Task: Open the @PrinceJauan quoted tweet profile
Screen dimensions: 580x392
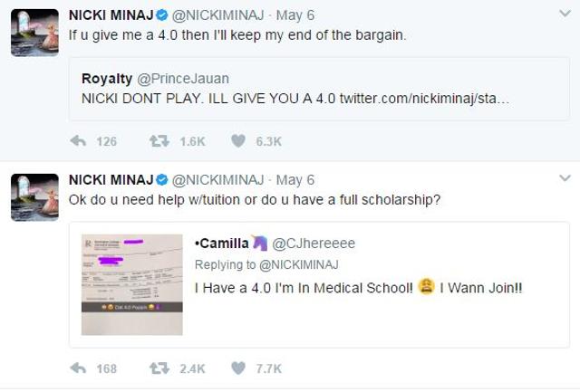Action: point(183,79)
